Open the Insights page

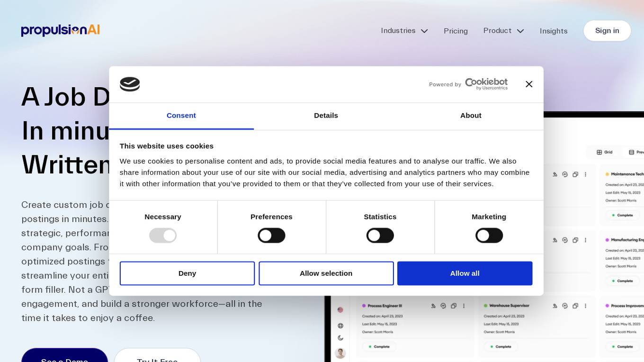tap(554, 31)
